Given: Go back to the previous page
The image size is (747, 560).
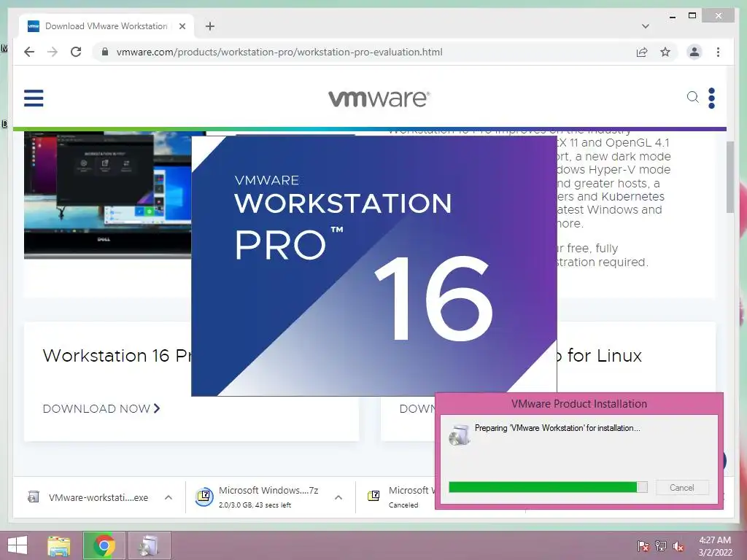Looking at the screenshot, I should (x=29, y=52).
